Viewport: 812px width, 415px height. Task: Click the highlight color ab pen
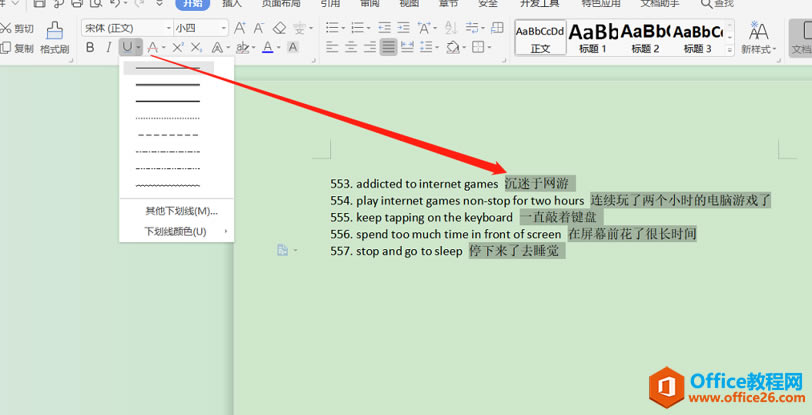click(242, 48)
